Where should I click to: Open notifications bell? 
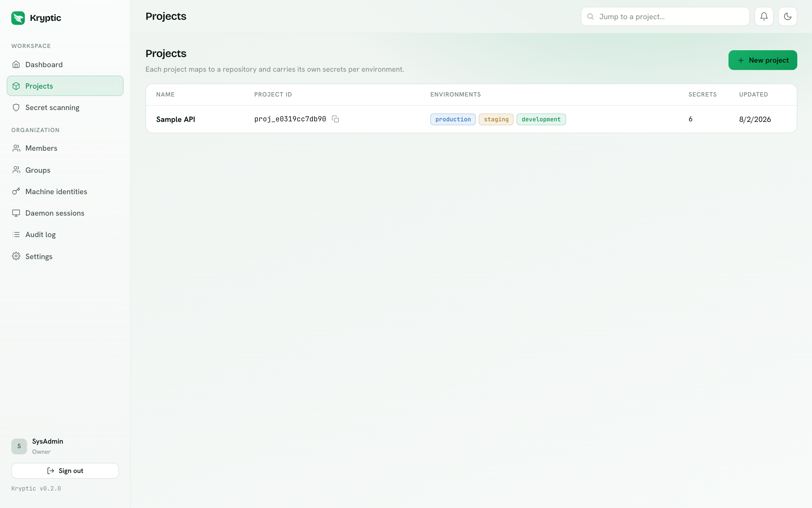click(764, 16)
